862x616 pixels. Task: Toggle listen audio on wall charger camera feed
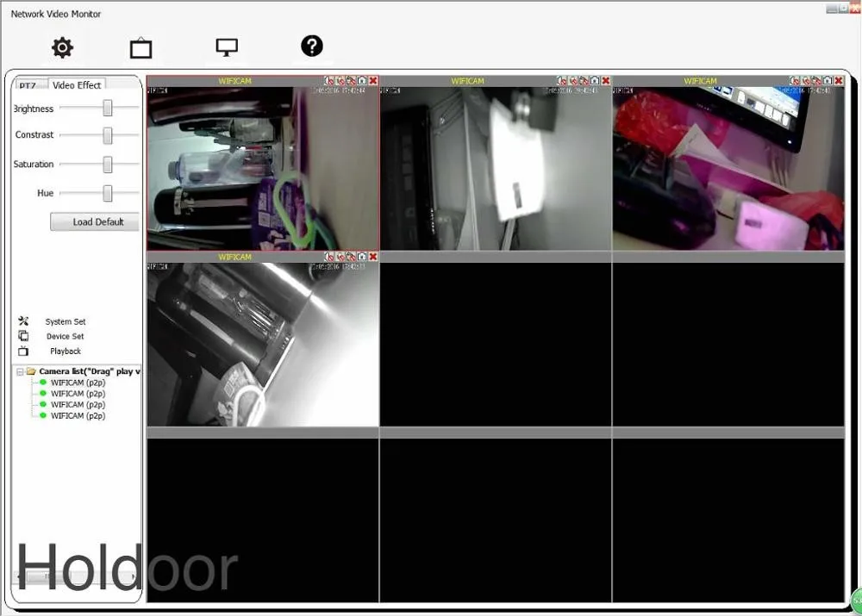tap(561, 81)
